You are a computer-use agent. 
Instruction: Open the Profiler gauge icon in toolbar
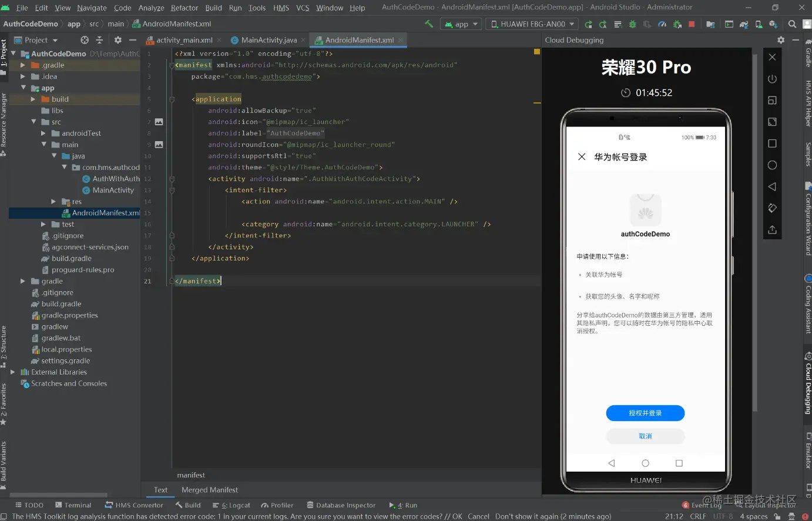[x=662, y=24]
